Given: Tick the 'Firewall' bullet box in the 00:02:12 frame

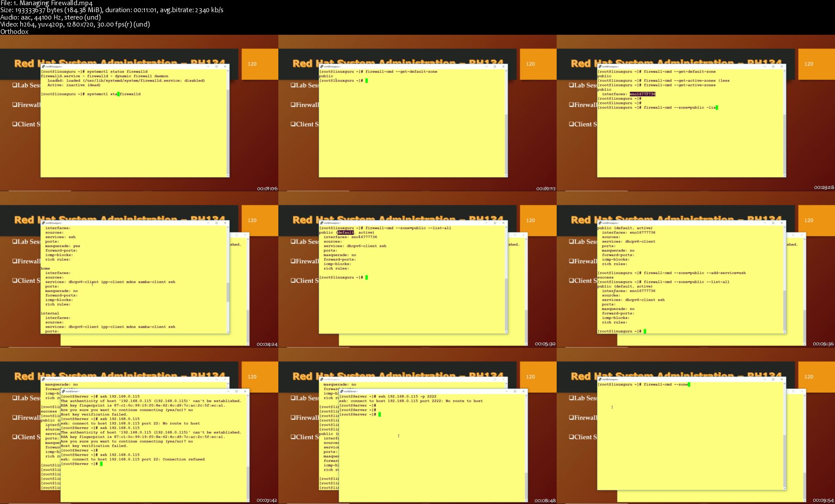Looking at the screenshot, I should coord(293,105).
